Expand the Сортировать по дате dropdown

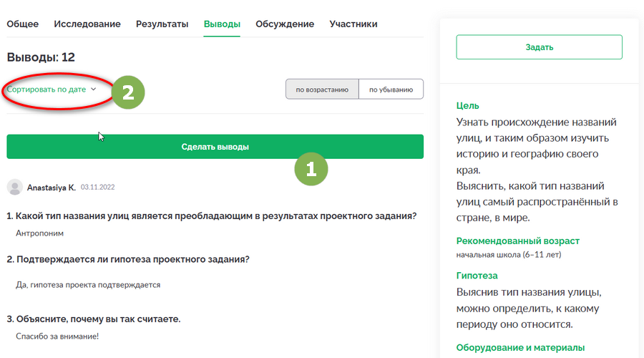coord(52,89)
